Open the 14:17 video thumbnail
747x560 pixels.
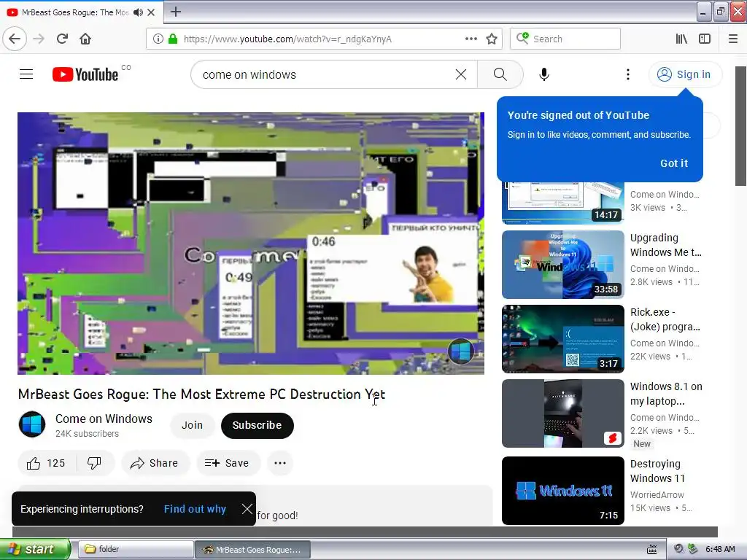(562, 203)
